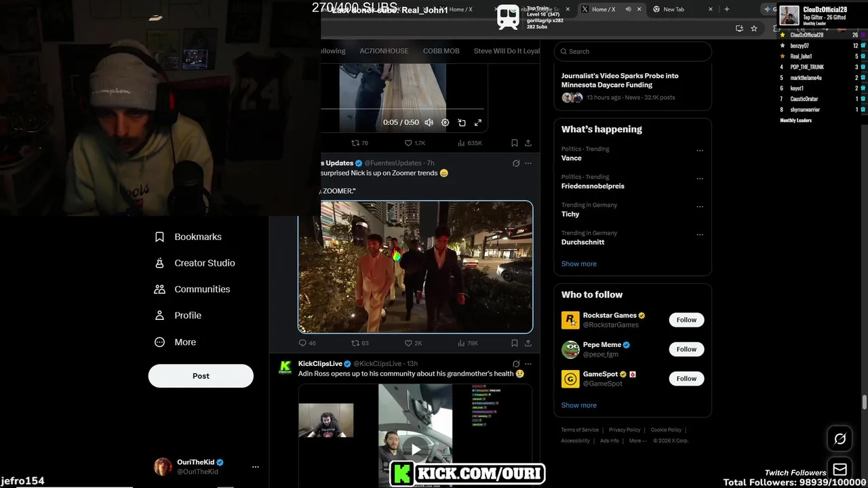Follow GameSpot
This screenshot has width=868, height=488.
tap(686, 378)
